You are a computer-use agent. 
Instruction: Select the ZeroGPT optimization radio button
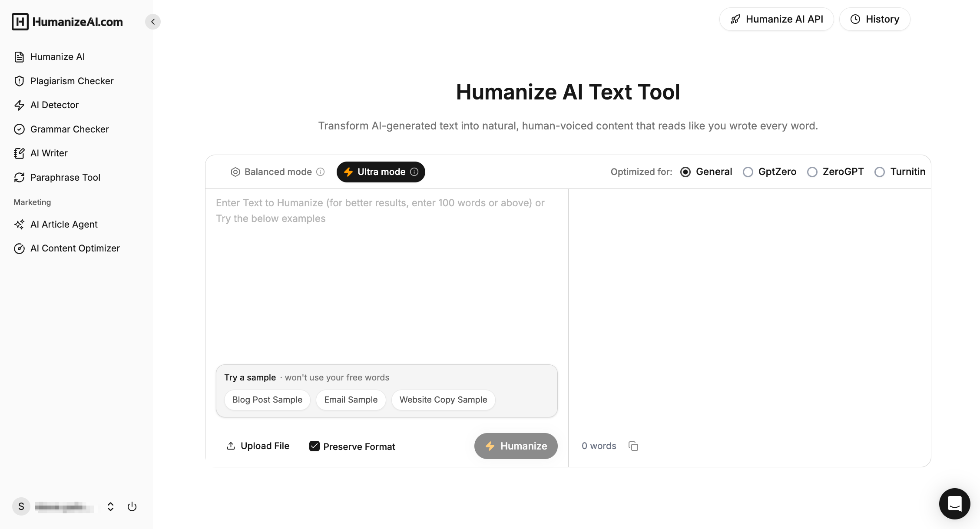click(812, 172)
